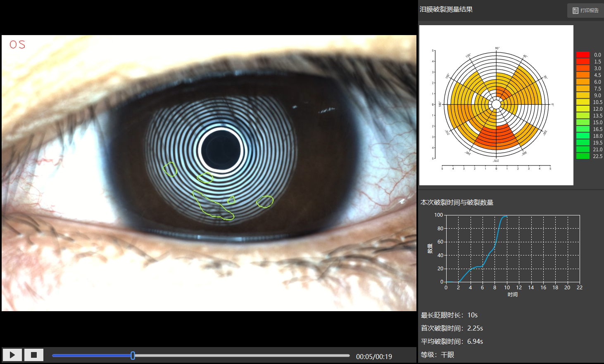604x364 pixels.
Task: Click the 首次破裂时间 2.25s result line
Action: [x=452, y=328]
